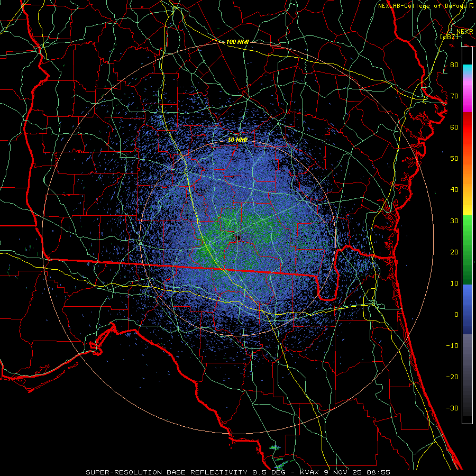Click the "20" value on the dBZ scale
This screenshot has width=476, height=476.
point(454,252)
